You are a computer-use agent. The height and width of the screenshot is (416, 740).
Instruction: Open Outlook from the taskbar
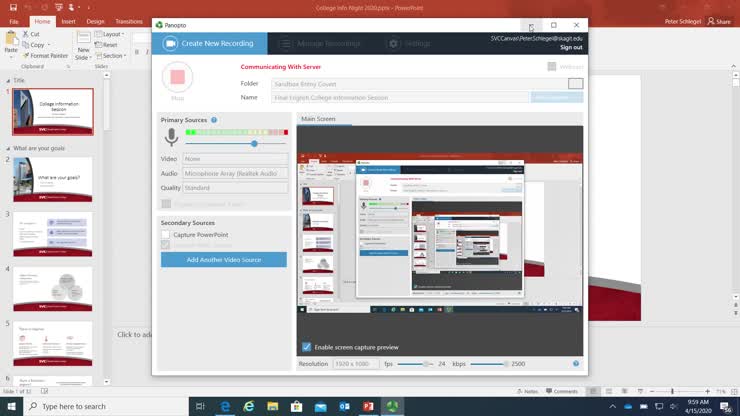coord(344,406)
